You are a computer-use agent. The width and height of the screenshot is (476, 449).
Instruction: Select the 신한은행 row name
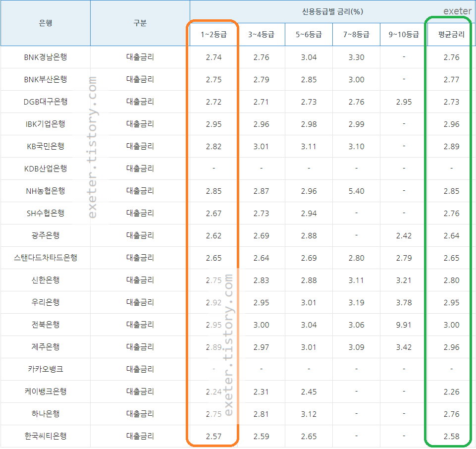46,280
